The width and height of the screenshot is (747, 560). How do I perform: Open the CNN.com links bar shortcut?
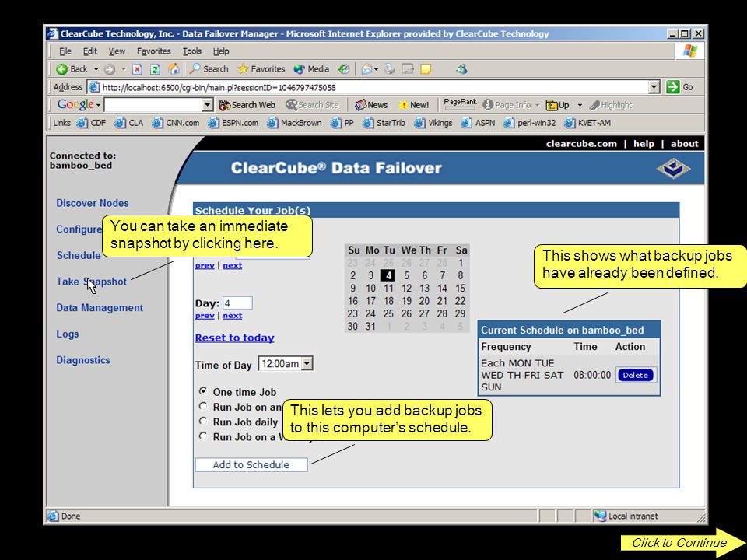click(x=176, y=123)
